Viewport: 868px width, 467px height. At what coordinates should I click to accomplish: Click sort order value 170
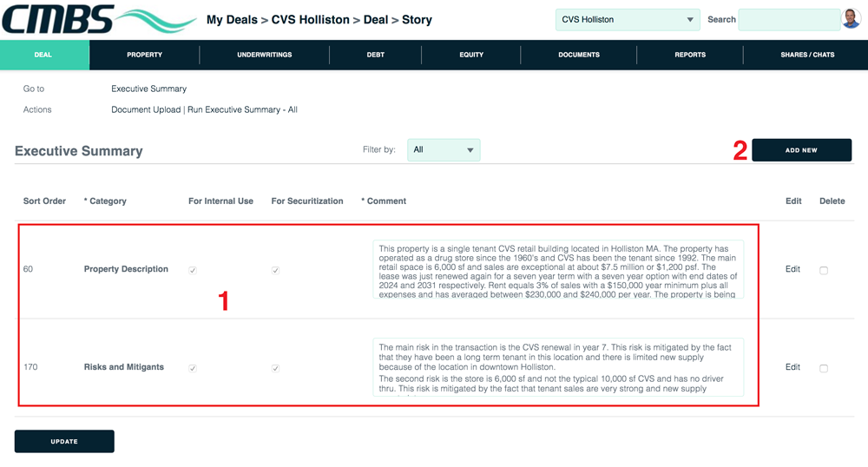30,367
